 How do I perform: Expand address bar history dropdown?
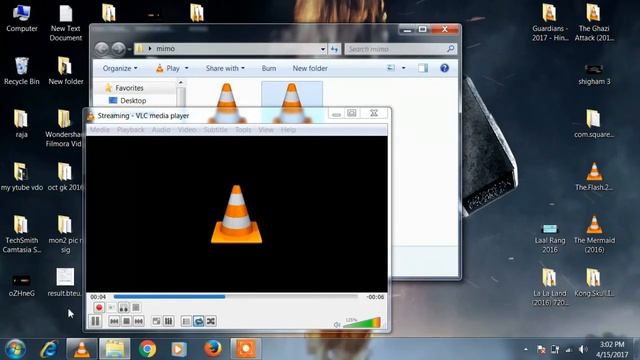pos(322,49)
